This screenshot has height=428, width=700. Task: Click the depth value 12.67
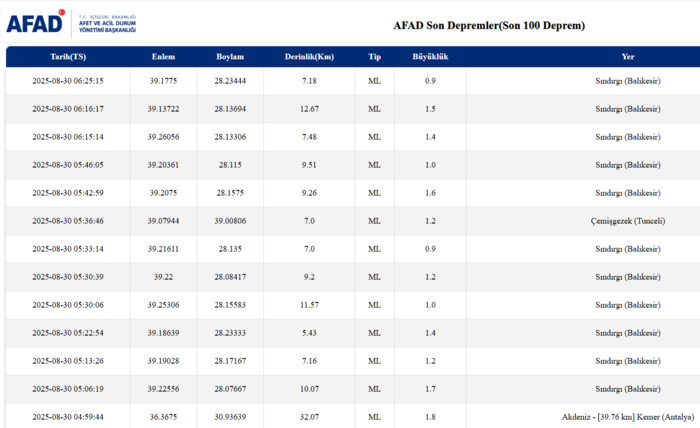coord(309,109)
